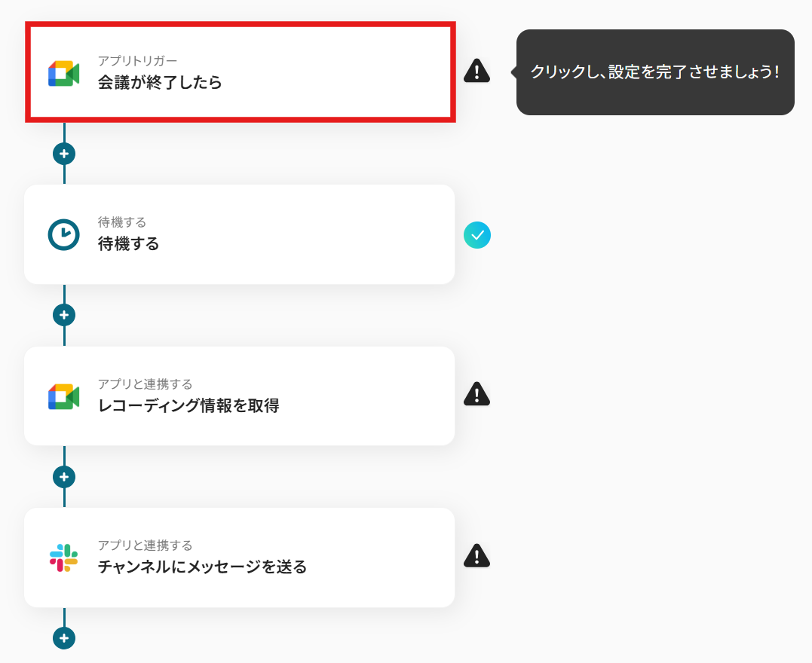
Task: Click warning icon beside 会議が終了したら step
Action: 477,71
